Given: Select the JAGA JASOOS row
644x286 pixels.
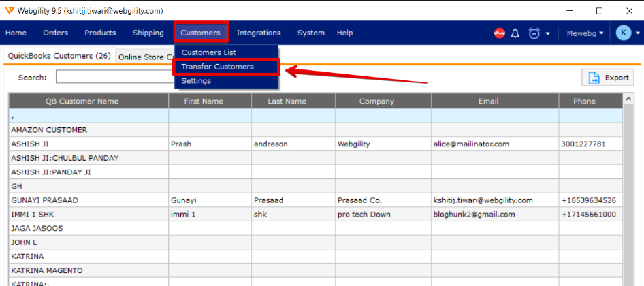Looking at the screenshot, I should point(316,228).
